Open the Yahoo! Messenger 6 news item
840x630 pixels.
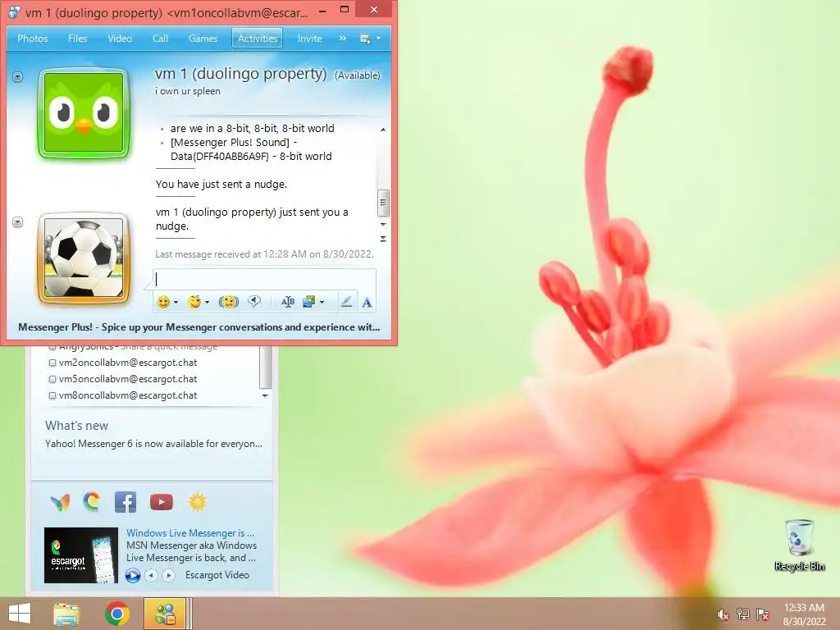pyautogui.click(x=153, y=444)
